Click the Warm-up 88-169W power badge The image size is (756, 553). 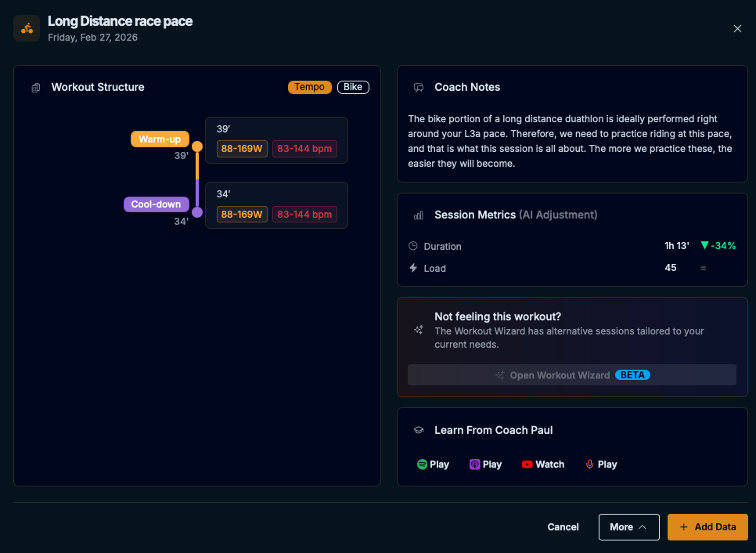(242, 149)
